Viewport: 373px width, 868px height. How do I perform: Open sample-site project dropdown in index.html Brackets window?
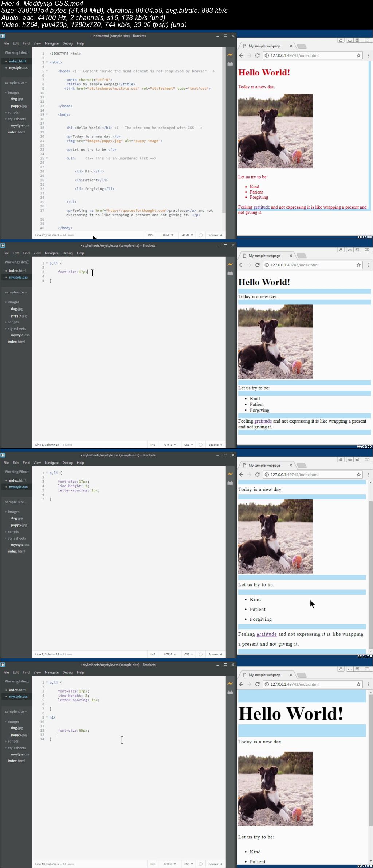pos(16,83)
